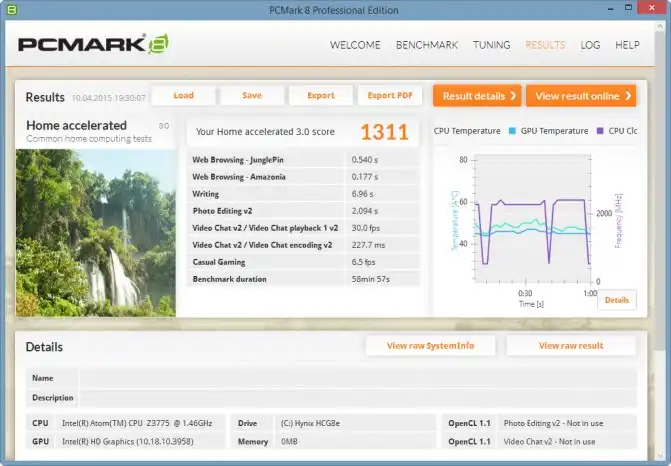Export result as PDF
This screenshot has width=671, height=466.
coord(389,96)
